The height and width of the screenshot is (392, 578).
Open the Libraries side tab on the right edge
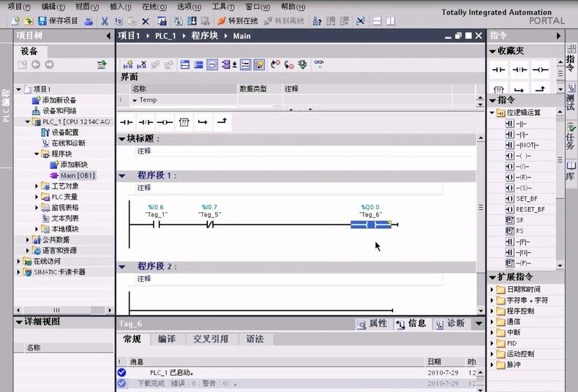[x=571, y=170]
